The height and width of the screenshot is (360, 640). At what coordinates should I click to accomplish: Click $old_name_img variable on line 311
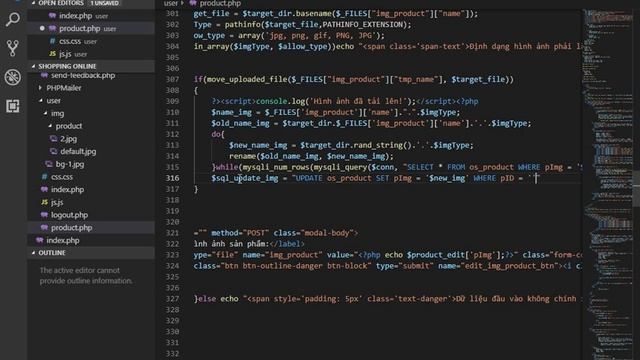point(240,123)
